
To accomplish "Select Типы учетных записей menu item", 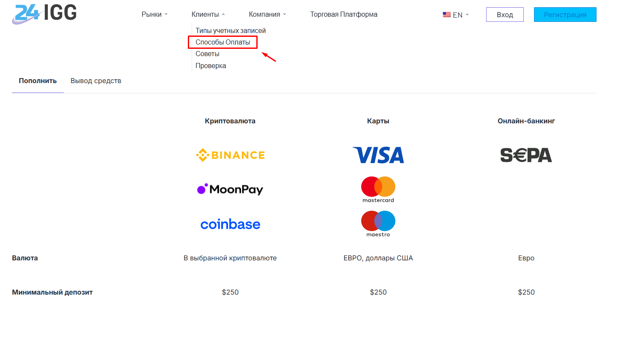I will click(x=231, y=31).
